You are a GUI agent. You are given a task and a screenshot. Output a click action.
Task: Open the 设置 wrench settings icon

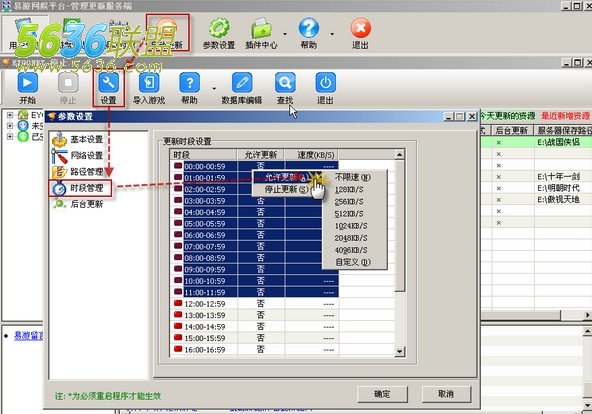(x=108, y=83)
